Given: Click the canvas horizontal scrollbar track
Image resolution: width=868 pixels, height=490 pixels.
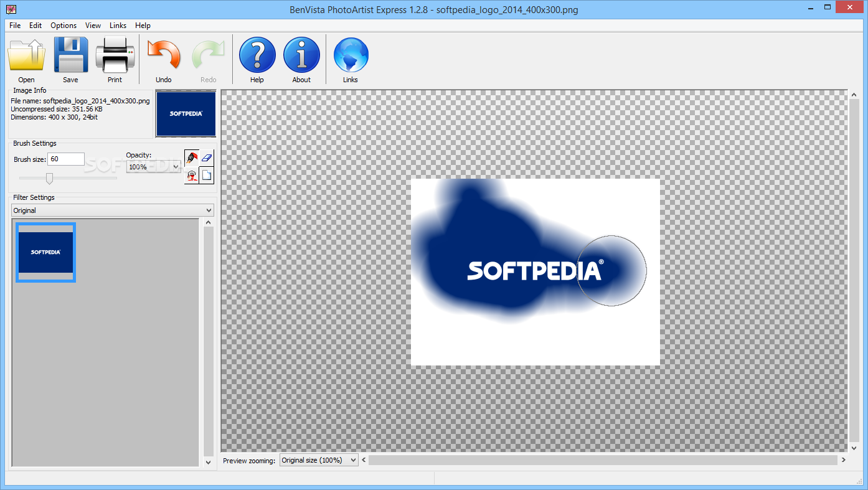Looking at the screenshot, I should click(x=603, y=460).
